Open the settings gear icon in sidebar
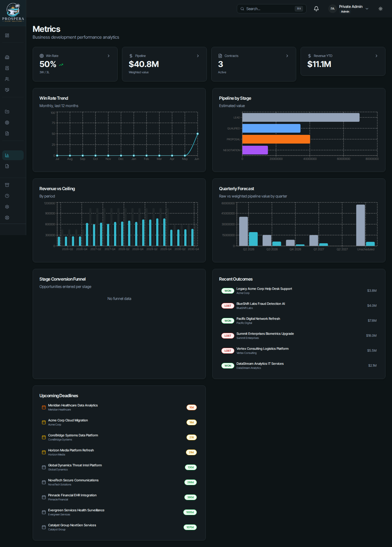The image size is (392, 547). pos(7,207)
